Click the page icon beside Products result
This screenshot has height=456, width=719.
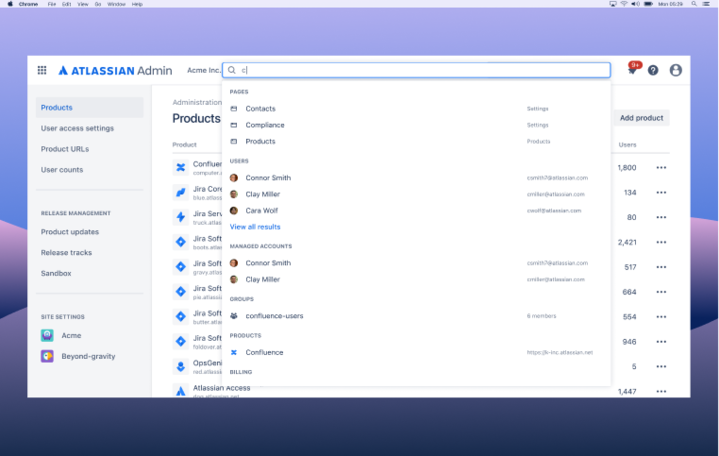tap(234, 141)
